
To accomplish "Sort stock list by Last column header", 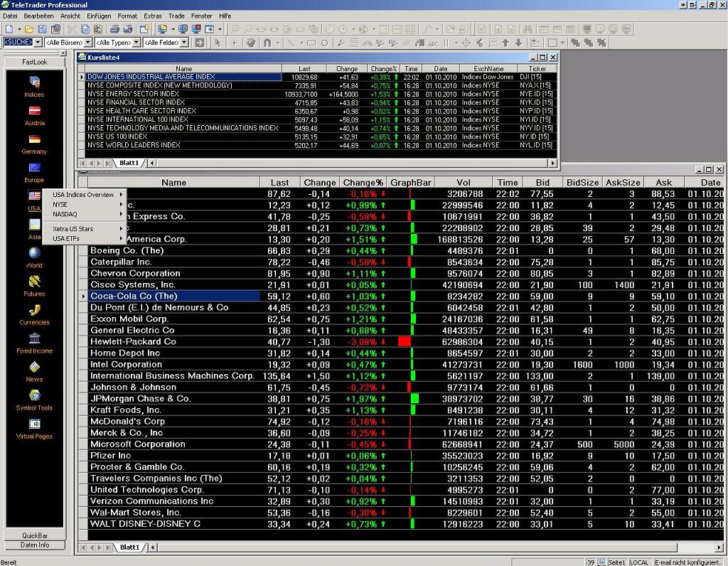I will [x=279, y=183].
